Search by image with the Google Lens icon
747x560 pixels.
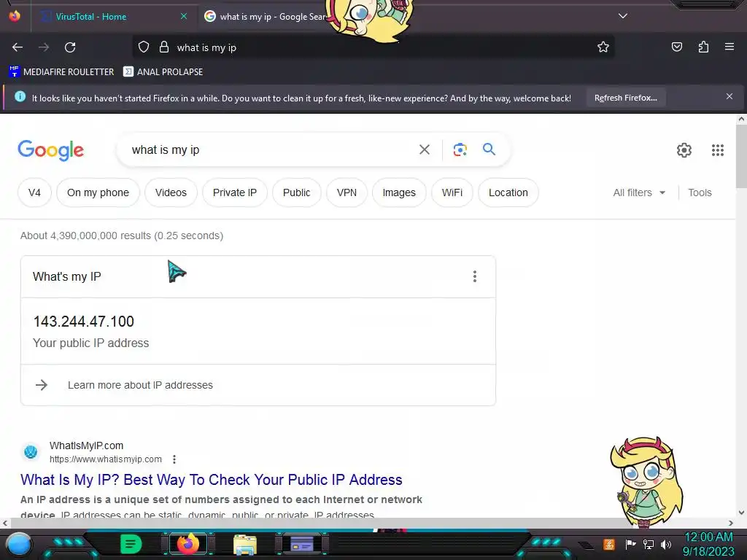point(460,149)
